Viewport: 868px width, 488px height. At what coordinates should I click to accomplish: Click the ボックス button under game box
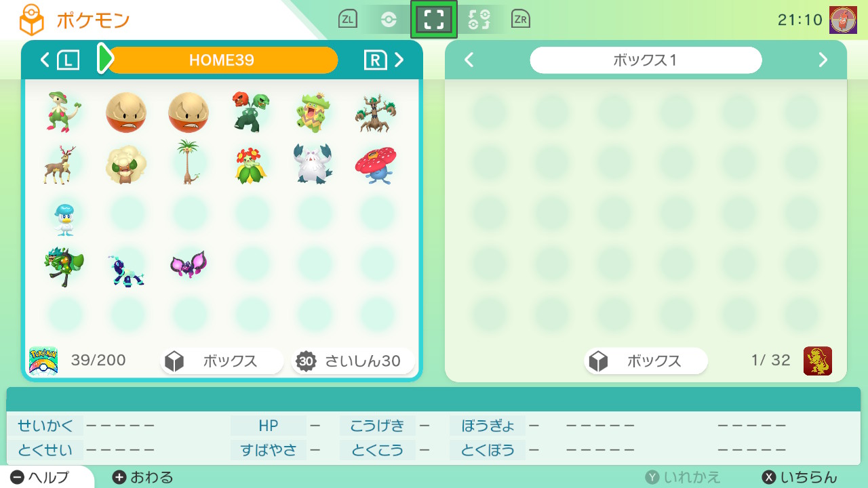coord(646,361)
